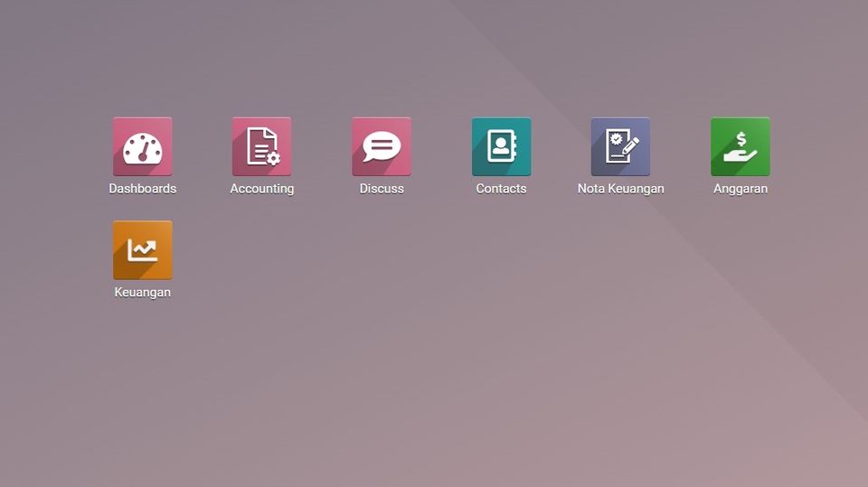Click the "Contacts" label text
This screenshot has height=487, width=868.
click(x=501, y=189)
